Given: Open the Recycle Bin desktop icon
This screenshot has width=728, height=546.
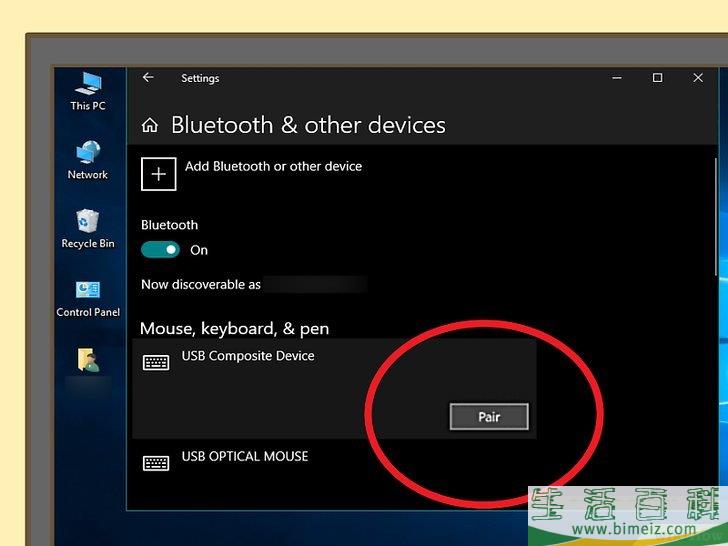Looking at the screenshot, I should coord(88,229).
